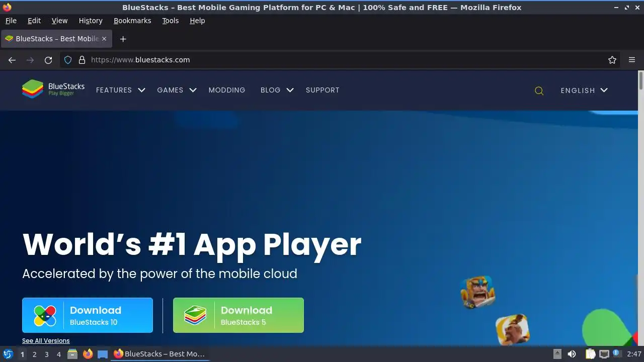
Task: Click Download BlueStacks 10 button
Action: coord(88,315)
